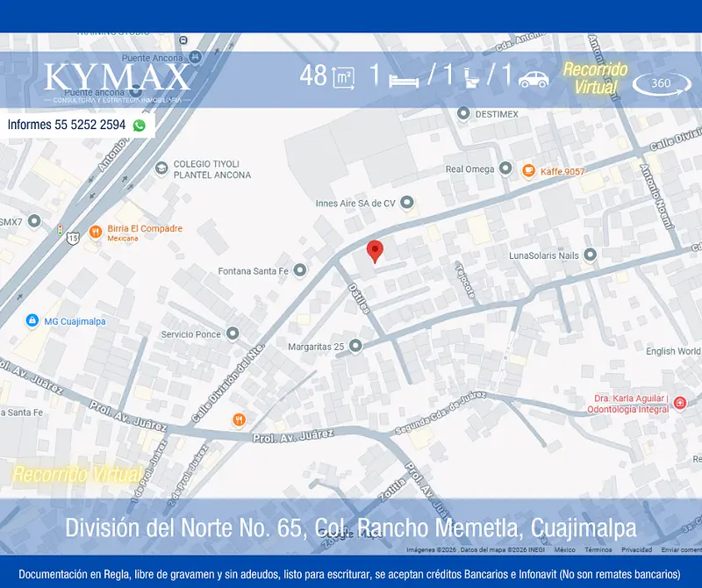Click the Tejocote street label
The image size is (702, 588).
465,281
